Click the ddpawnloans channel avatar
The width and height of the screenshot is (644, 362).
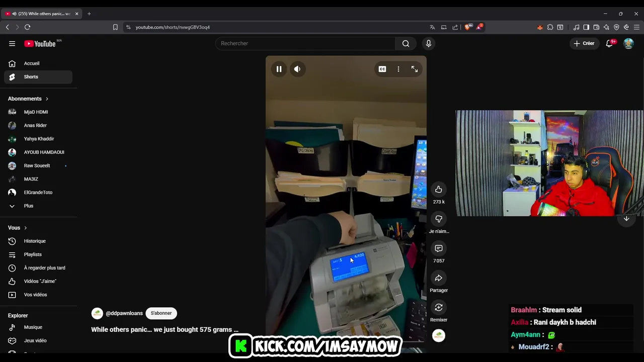(97, 313)
